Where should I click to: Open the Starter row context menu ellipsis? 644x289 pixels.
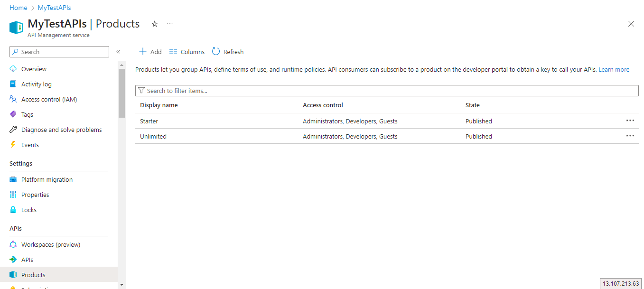pos(630,121)
